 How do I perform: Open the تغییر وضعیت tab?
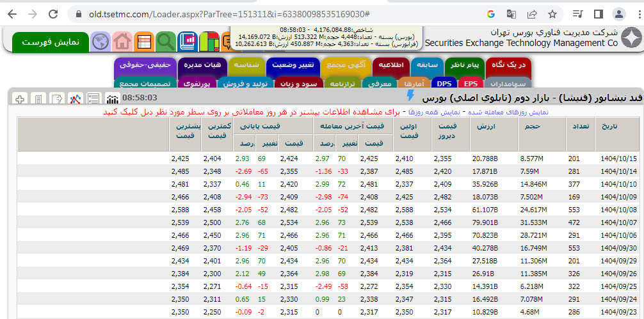pyautogui.click(x=292, y=65)
